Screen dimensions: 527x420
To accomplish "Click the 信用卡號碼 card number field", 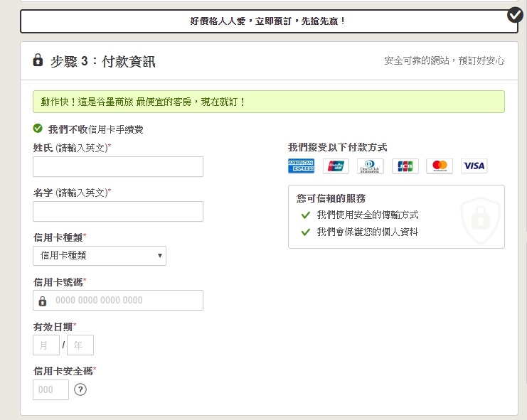I will pyautogui.click(x=118, y=300).
